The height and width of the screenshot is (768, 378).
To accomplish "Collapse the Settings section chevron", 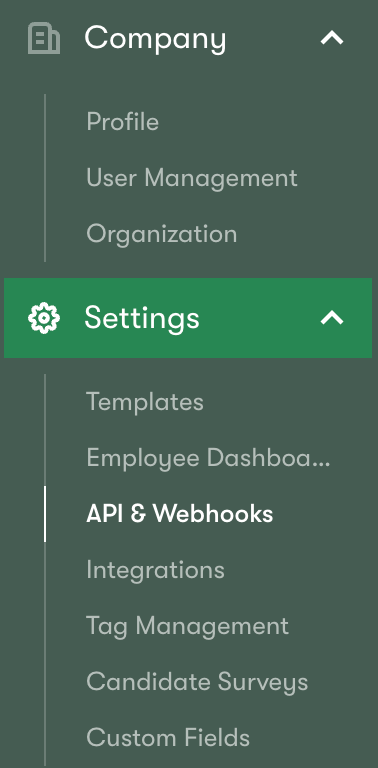I will pyautogui.click(x=332, y=318).
